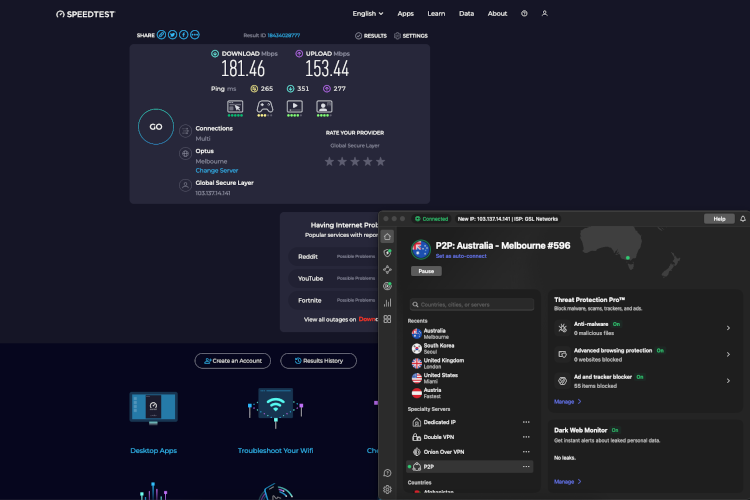The image size is (750, 500).
Task: Open Speedtest Settings tab
Action: pyautogui.click(x=411, y=35)
